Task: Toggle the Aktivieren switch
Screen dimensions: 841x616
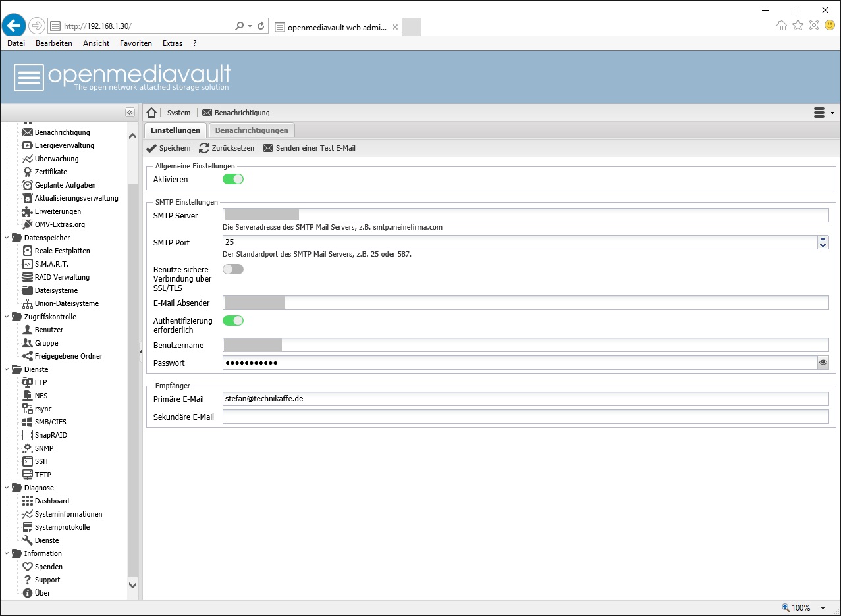Action: click(x=233, y=179)
